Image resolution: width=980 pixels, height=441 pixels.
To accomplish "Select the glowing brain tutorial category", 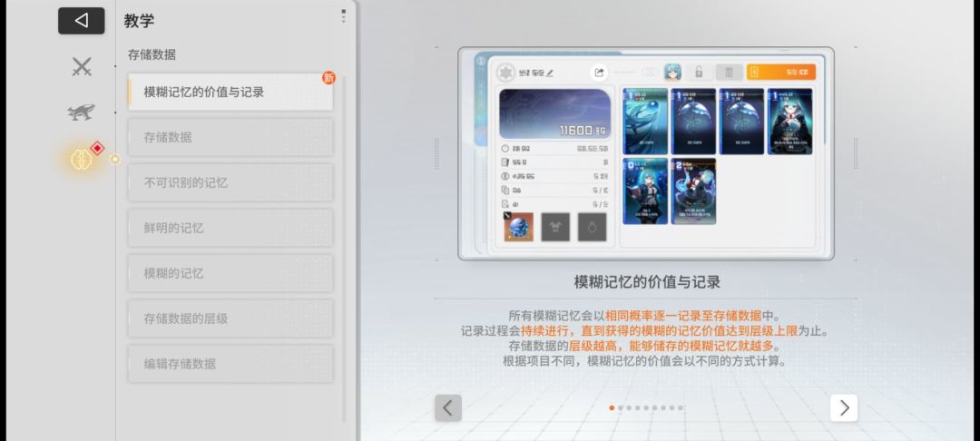I will tap(82, 160).
